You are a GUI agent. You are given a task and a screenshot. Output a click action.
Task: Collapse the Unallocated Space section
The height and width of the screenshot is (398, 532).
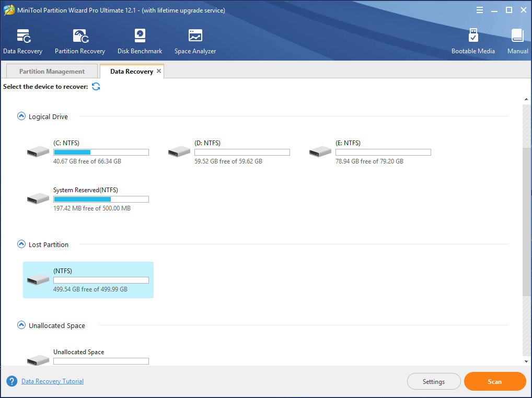click(21, 325)
